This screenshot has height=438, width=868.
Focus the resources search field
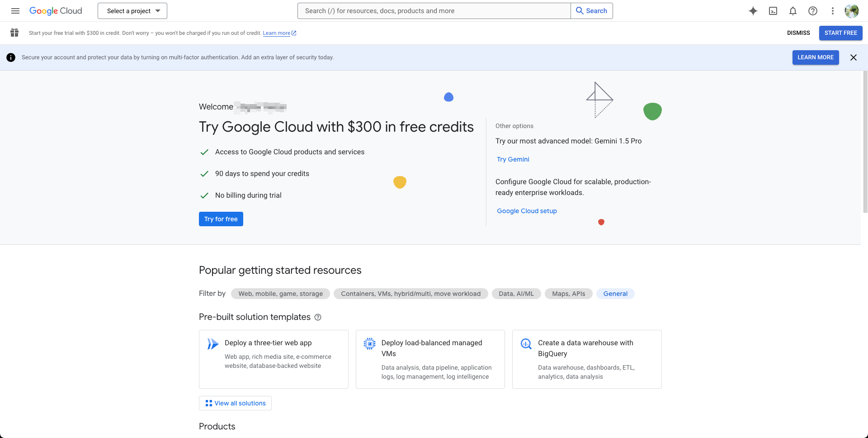[434, 11]
